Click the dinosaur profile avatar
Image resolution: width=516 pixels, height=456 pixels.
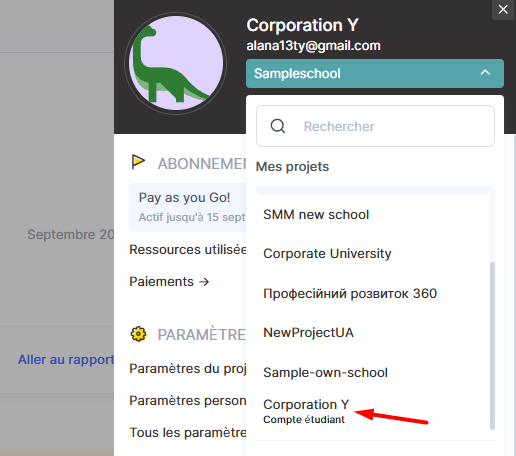pyautogui.click(x=176, y=63)
